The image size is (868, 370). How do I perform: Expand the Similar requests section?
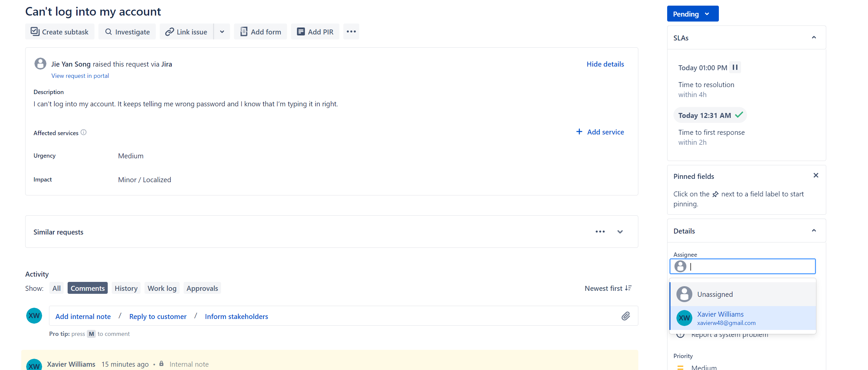[x=620, y=232]
